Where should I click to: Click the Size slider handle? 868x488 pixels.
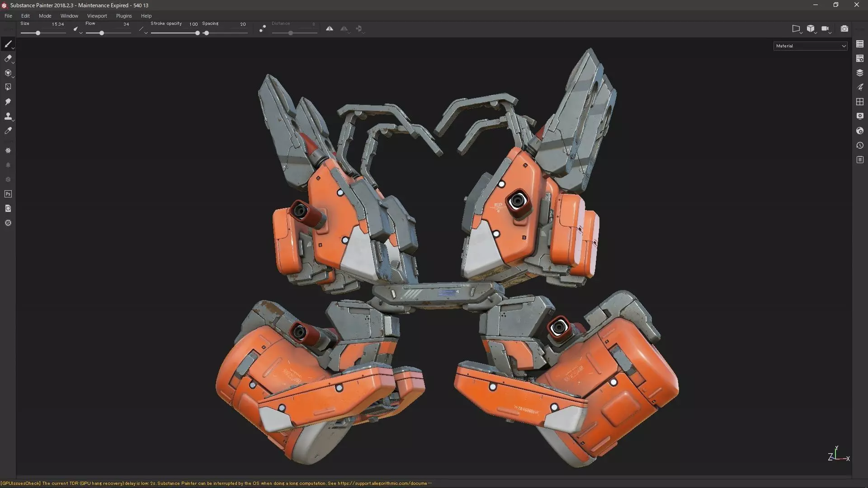click(x=38, y=33)
